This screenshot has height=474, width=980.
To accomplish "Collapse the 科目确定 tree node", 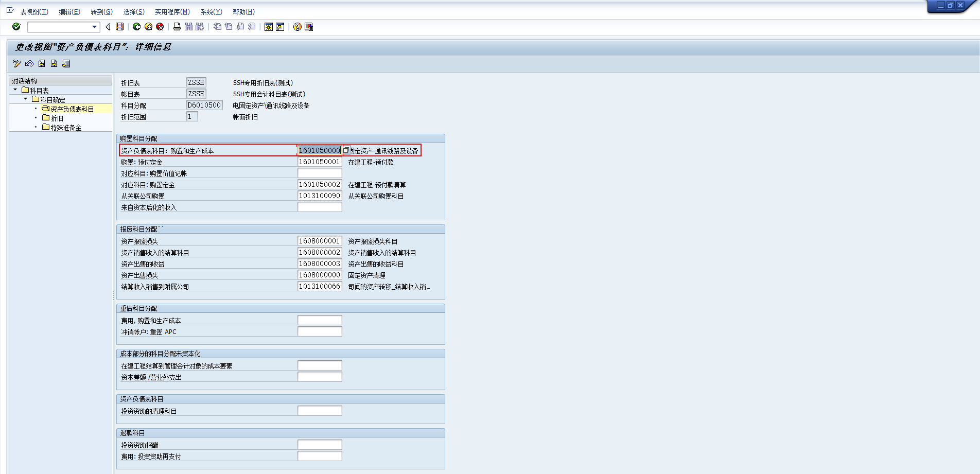I will (26, 99).
